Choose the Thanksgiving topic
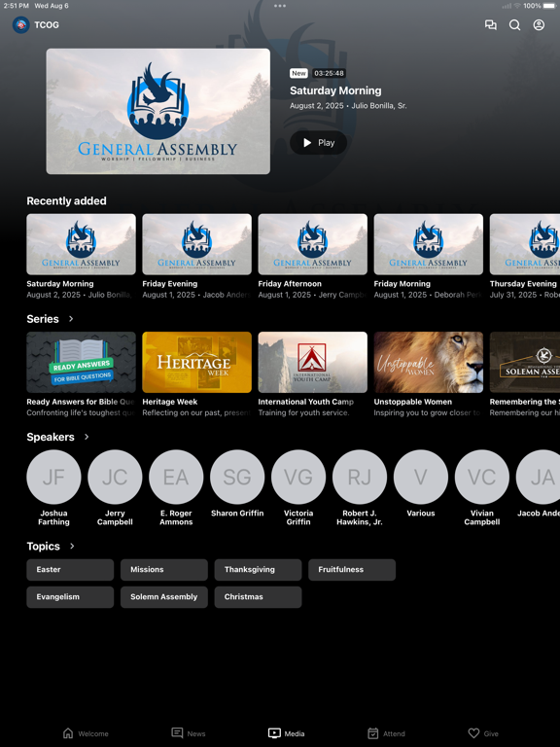This screenshot has width=560, height=747. (258, 570)
